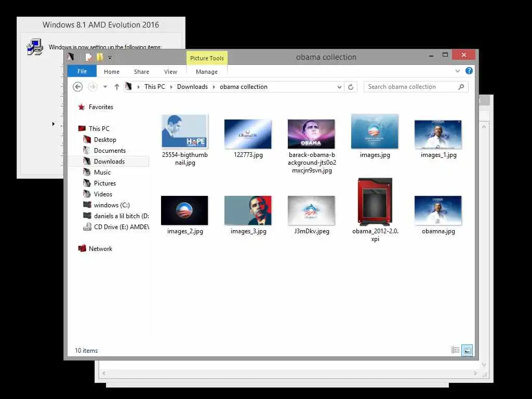The image size is (532, 399).
Task: Select the barack-obama-background jpg thumbnail
Action: pyautogui.click(x=311, y=134)
